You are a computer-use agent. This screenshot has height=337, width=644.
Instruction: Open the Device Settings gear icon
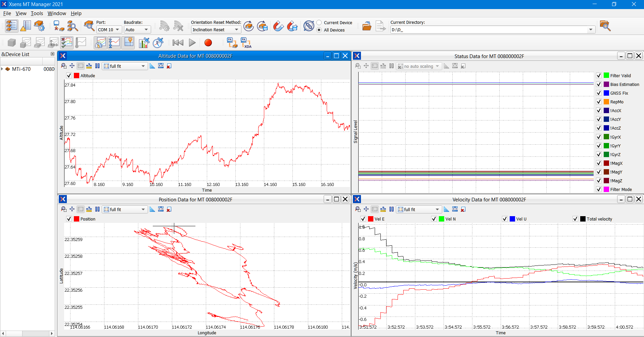tap(40, 26)
